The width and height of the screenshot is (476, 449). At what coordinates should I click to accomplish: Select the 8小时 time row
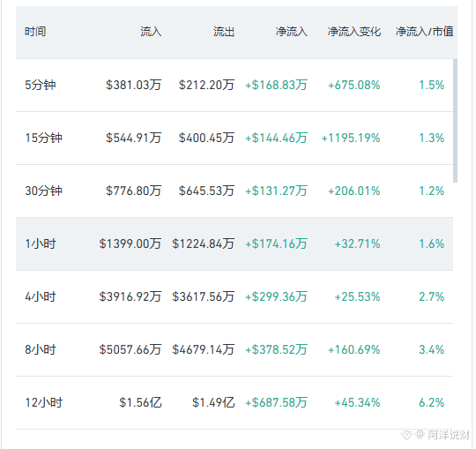click(x=234, y=349)
